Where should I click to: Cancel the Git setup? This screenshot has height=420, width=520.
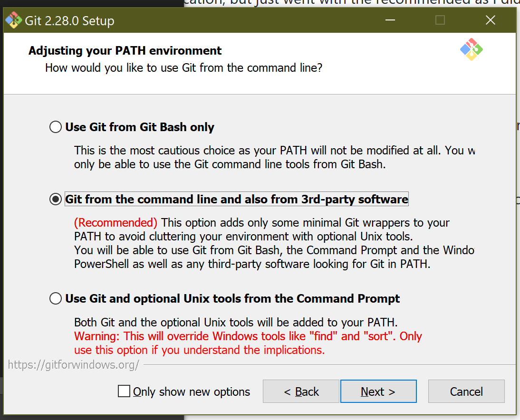click(x=466, y=391)
